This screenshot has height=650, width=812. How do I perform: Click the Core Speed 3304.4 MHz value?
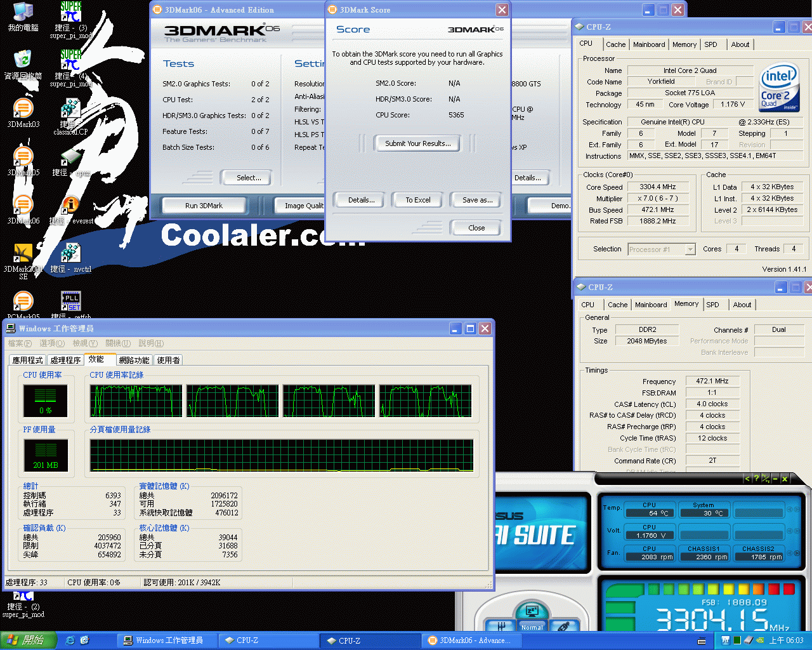[657, 187]
